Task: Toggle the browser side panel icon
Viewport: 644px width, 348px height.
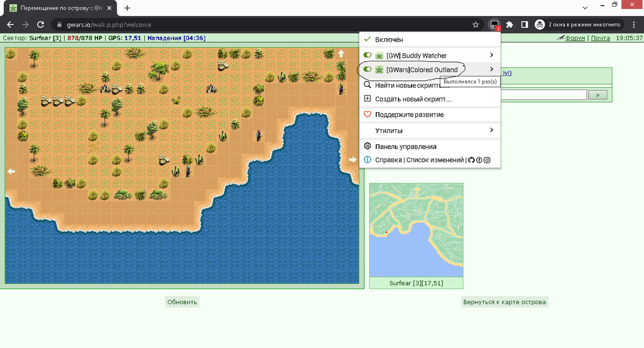Action: pos(524,24)
